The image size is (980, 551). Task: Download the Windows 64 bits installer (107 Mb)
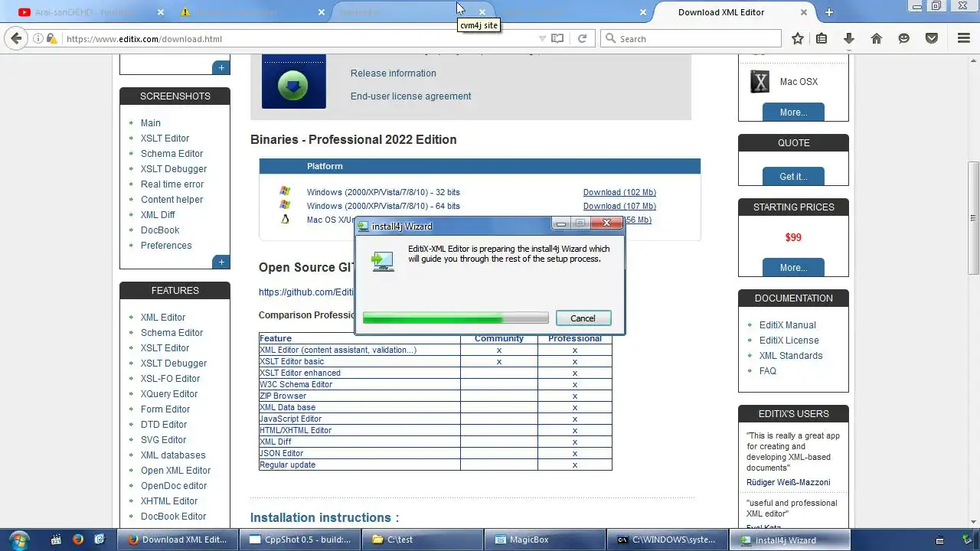[619, 206]
